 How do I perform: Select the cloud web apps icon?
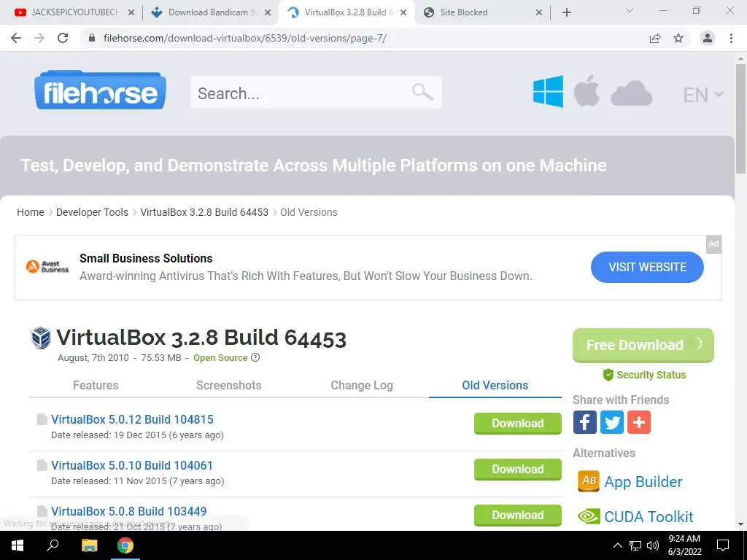631,93
